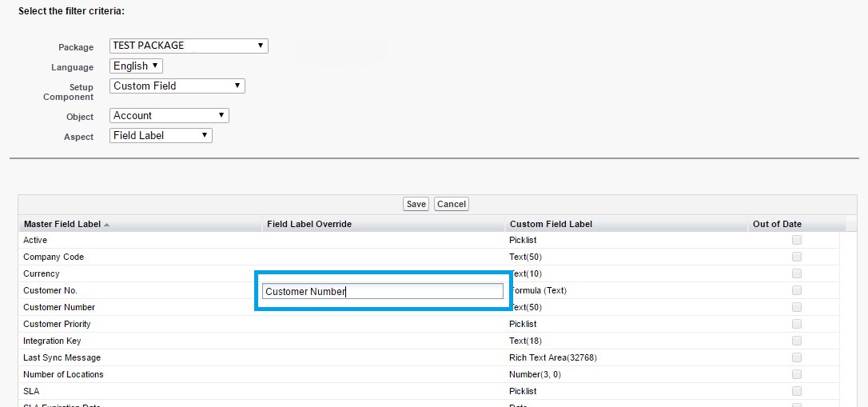The width and height of the screenshot is (868, 407).
Task: Click the Custom Field Label column header
Action: (551, 224)
